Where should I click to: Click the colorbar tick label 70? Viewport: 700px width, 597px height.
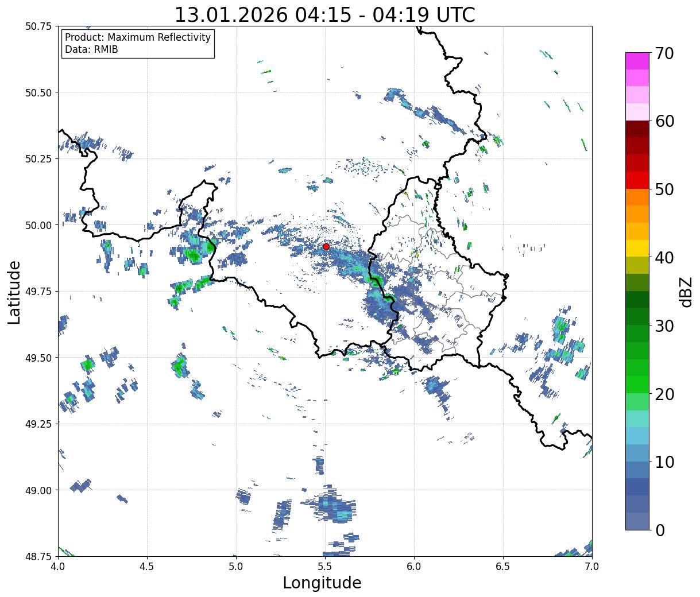click(665, 53)
